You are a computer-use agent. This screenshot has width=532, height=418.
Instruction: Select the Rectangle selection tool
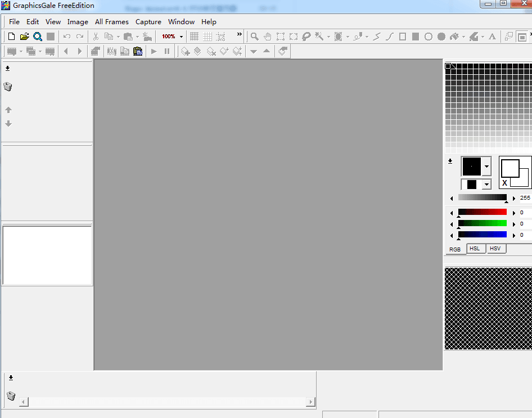pos(281,37)
